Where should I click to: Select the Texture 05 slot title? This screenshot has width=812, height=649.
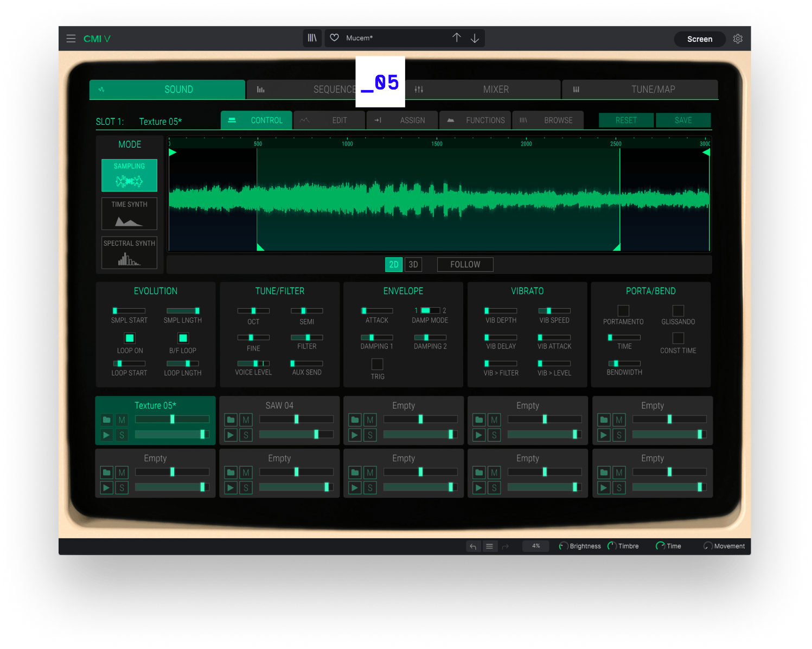(155, 405)
